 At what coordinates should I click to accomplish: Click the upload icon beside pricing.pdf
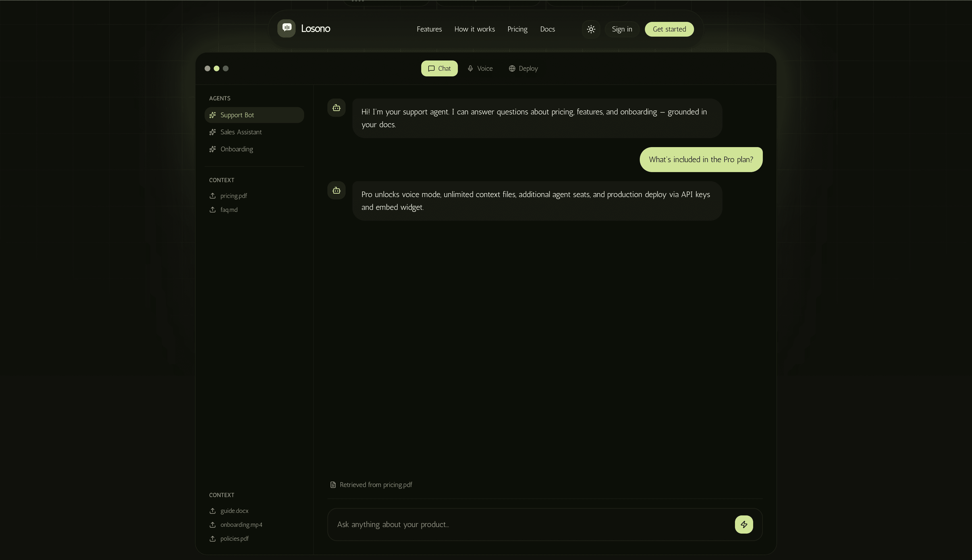click(x=213, y=196)
